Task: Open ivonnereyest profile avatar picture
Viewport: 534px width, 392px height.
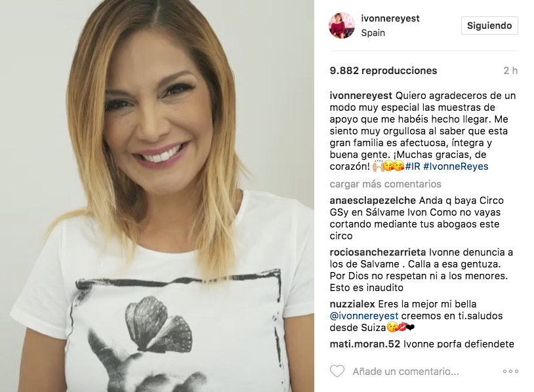Action: tap(342, 26)
